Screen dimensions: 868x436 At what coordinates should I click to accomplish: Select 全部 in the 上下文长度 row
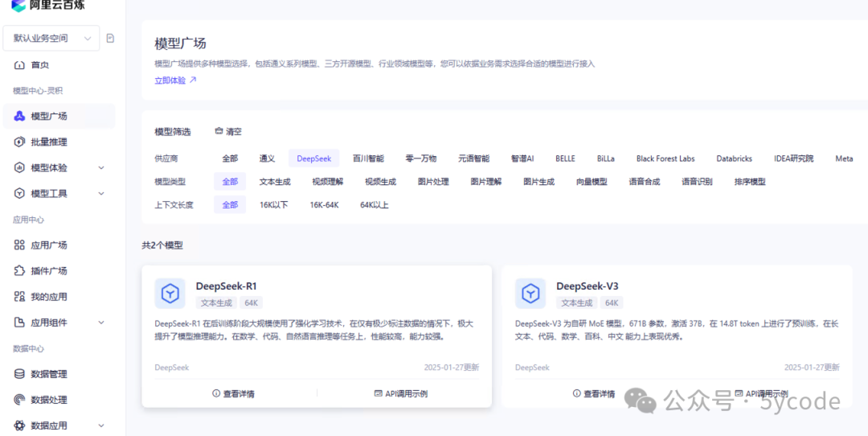[231, 205]
